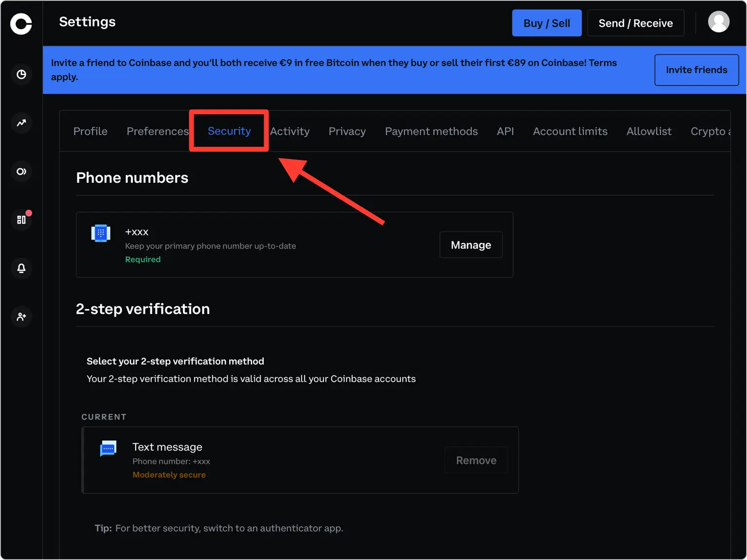Click the Coinbase logo in sidebar

coord(21,24)
